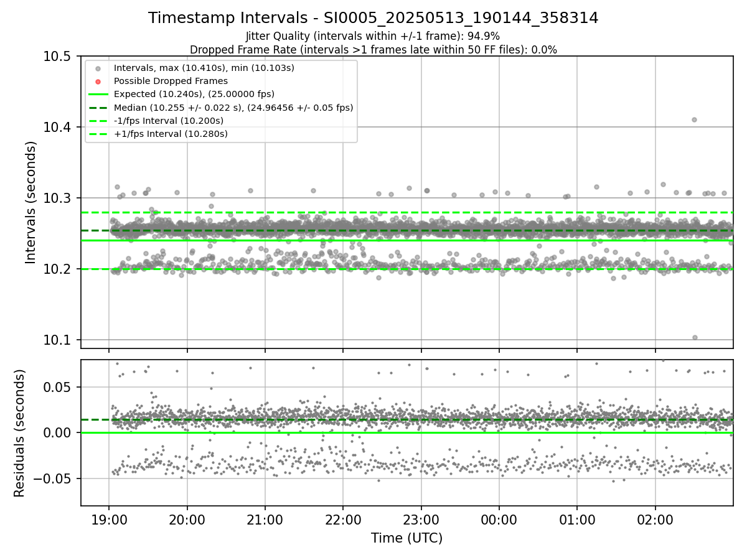Click legend entry 'Intervals, max (10.410s), min (10.103s)'
The image size is (747, 560).
pos(204,68)
